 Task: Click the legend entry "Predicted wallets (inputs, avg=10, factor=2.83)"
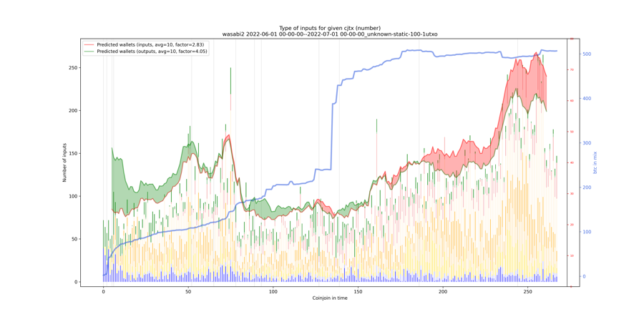150,44
